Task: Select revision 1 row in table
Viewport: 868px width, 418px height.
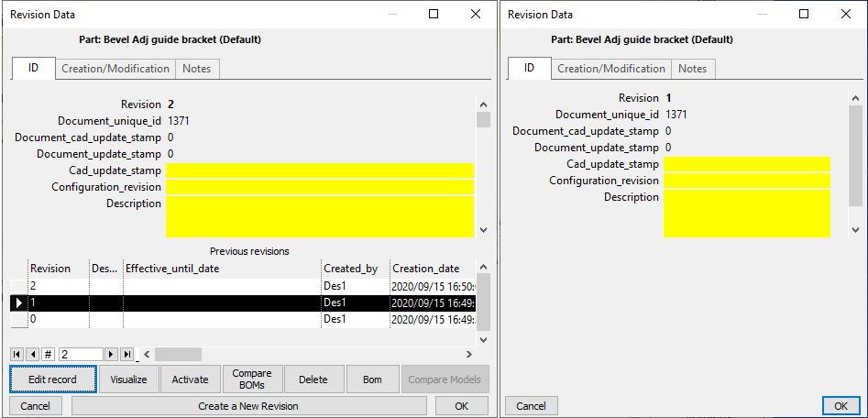Action: pyautogui.click(x=244, y=302)
